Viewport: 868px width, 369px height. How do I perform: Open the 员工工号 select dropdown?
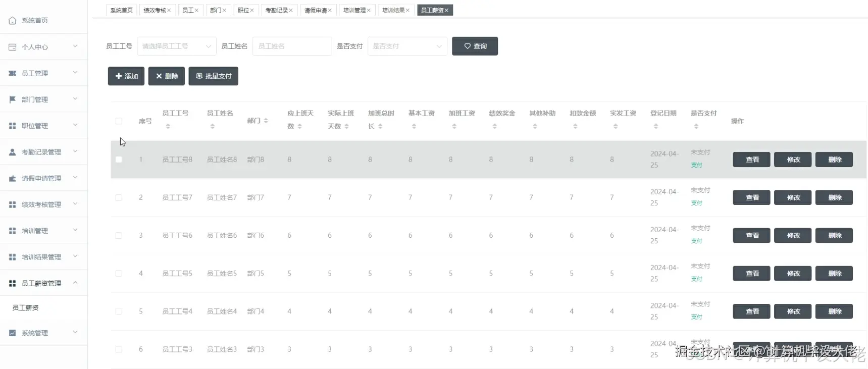(177, 46)
